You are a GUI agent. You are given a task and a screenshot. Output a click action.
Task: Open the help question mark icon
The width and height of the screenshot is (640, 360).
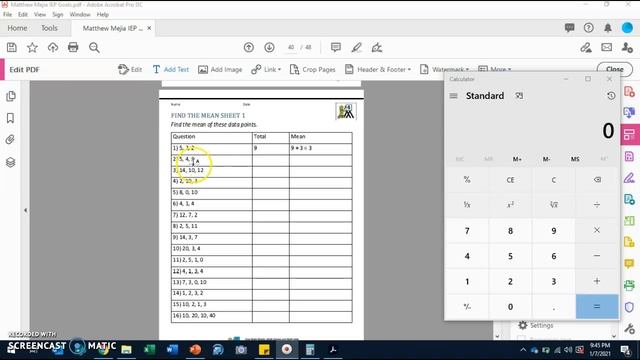pos(589,28)
